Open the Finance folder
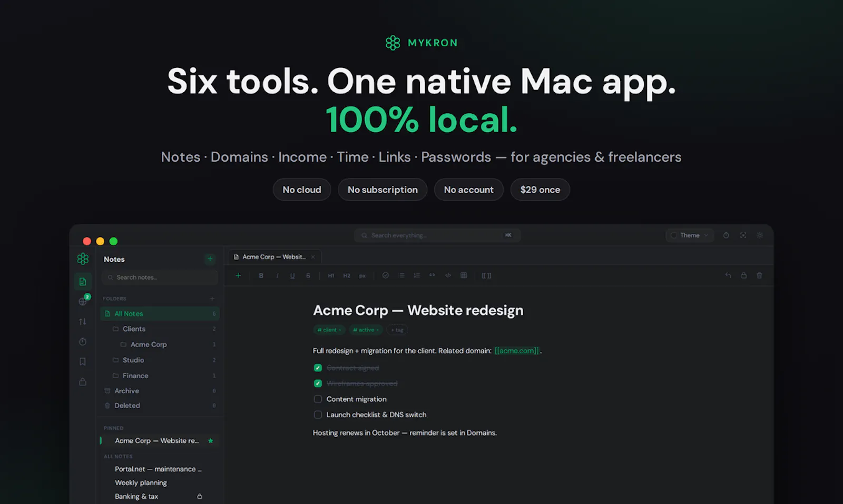The width and height of the screenshot is (843, 504). click(x=160, y=375)
